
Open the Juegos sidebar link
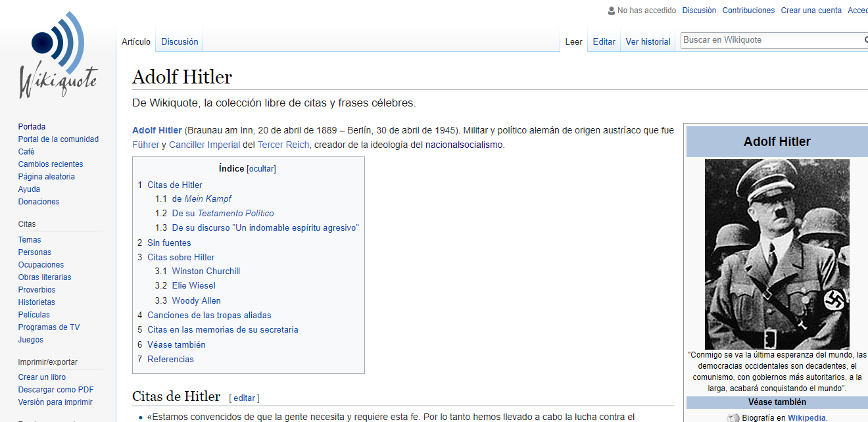pyautogui.click(x=31, y=340)
